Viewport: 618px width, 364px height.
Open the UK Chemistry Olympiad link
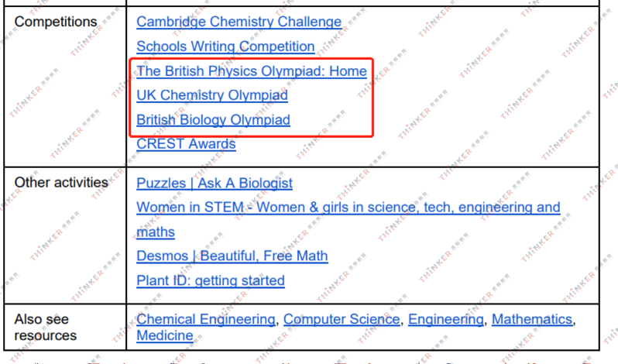click(211, 95)
